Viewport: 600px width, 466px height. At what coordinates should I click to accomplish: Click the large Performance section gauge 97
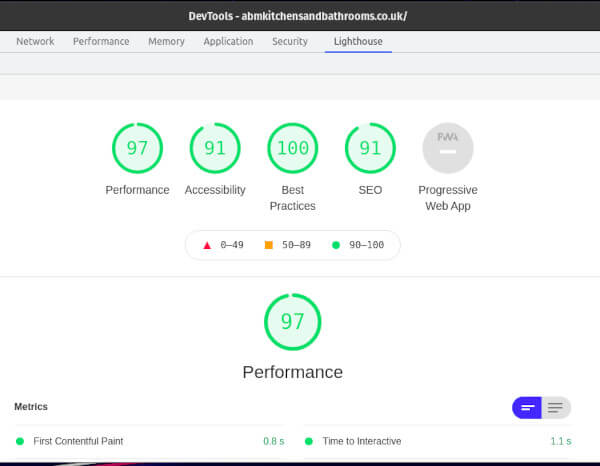click(293, 322)
